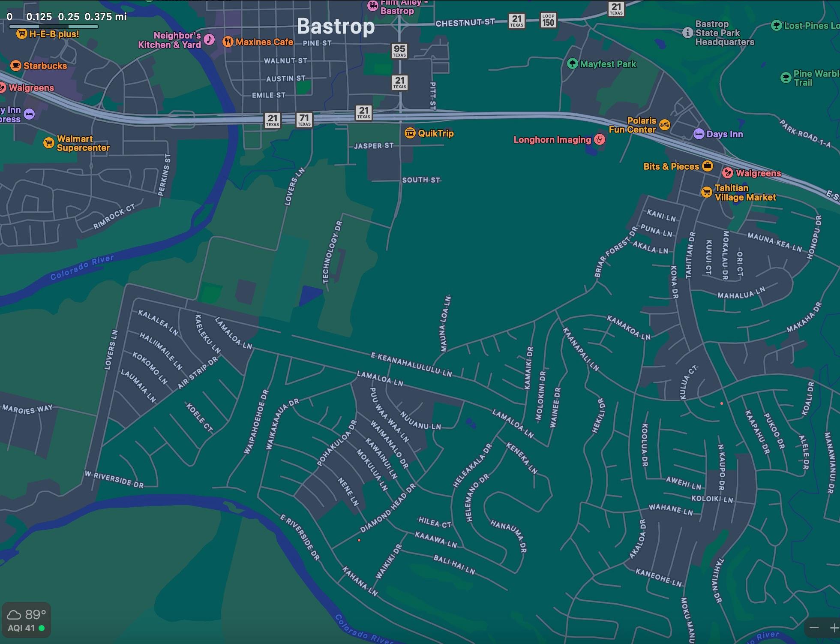Click the Pine Warbler Trail marker
The width and height of the screenshot is (840, 644).
coord(786,78)
